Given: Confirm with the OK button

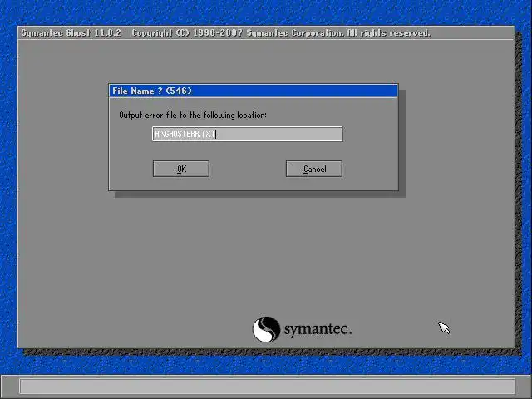Looking at the screenshot, I should pos(181,169).
